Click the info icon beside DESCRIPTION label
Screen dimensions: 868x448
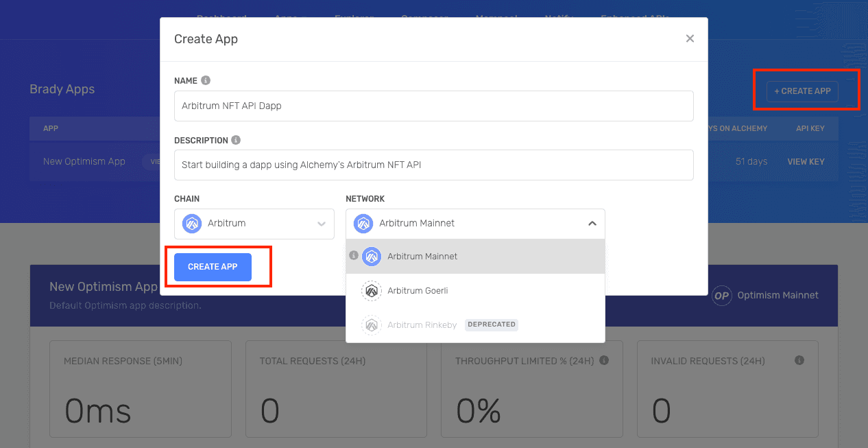(x=236, y=140)
